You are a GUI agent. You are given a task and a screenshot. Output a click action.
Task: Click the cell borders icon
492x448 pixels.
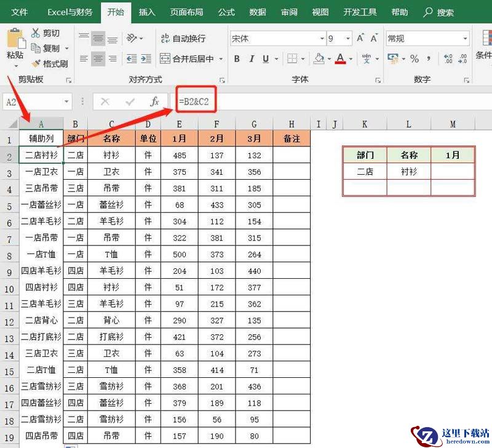pos(292,58)
